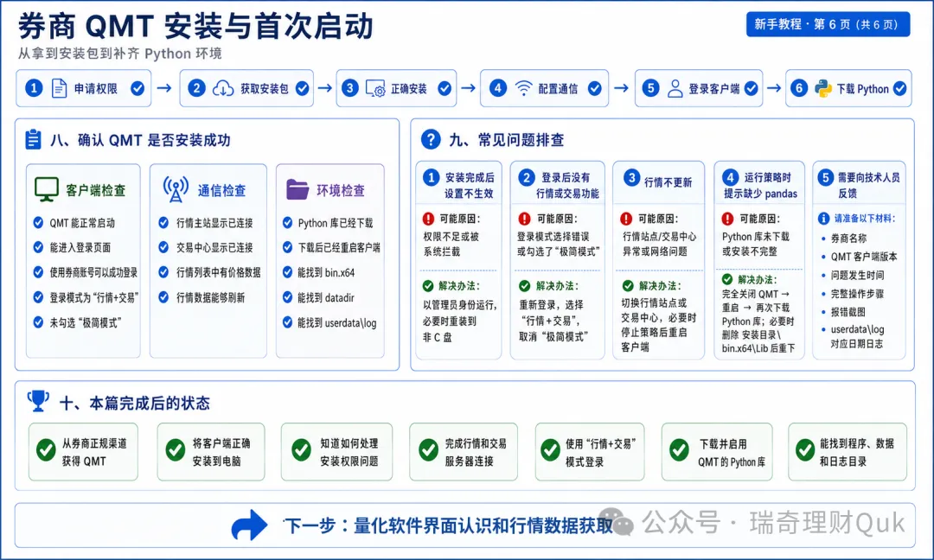Viewport: 934px width, 560px height.
Task: Click the text 行情数据能够刷新
Action: click(x=210, y=297)
